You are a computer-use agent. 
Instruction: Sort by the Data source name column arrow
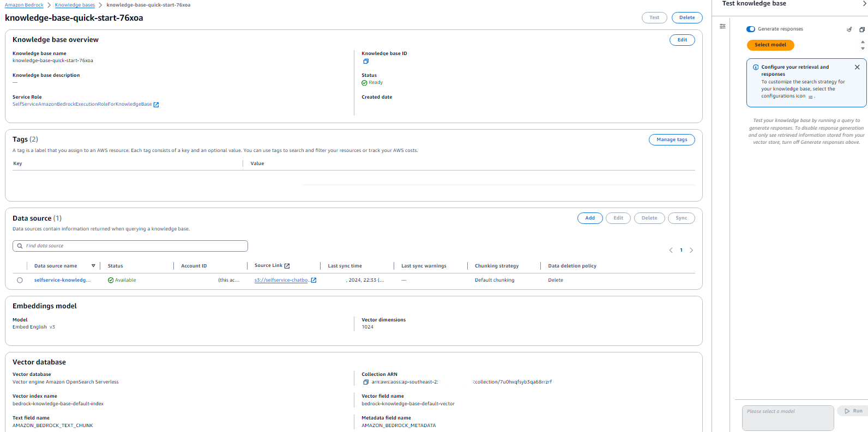(93, 266)
